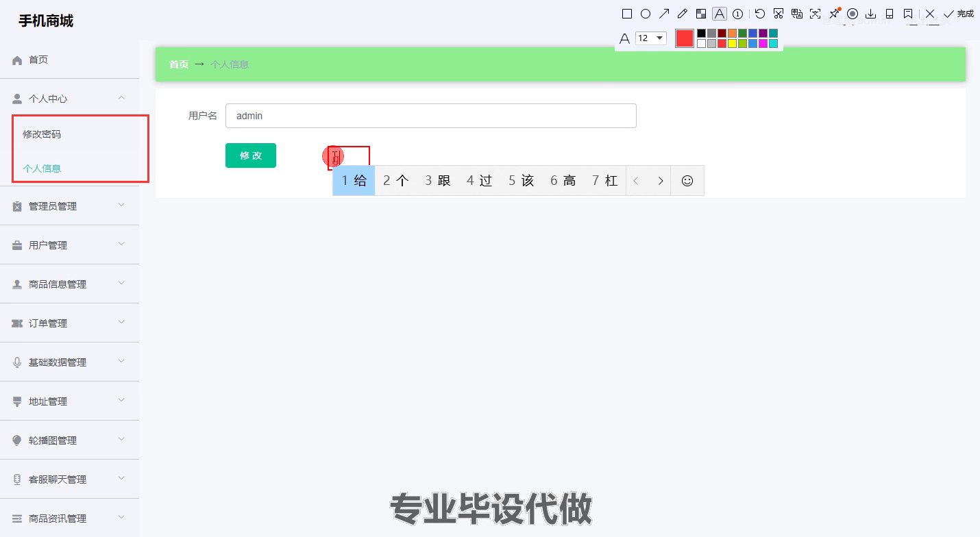Choose IME candidate 1 给
The image size is (980, 537).
tap(354, 181)
